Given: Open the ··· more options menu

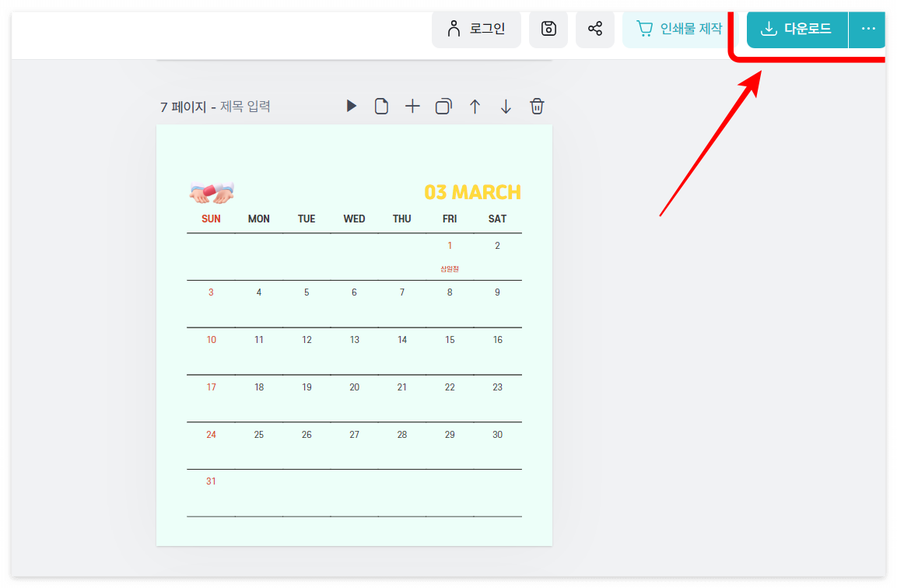Looking at the screenshot, I should pos(867,30).
